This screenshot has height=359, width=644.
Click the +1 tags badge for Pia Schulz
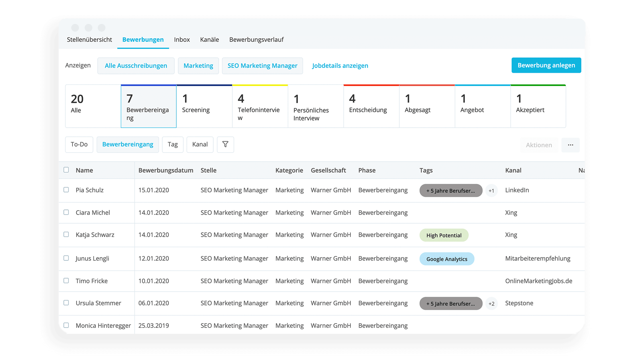click(491, 191)
